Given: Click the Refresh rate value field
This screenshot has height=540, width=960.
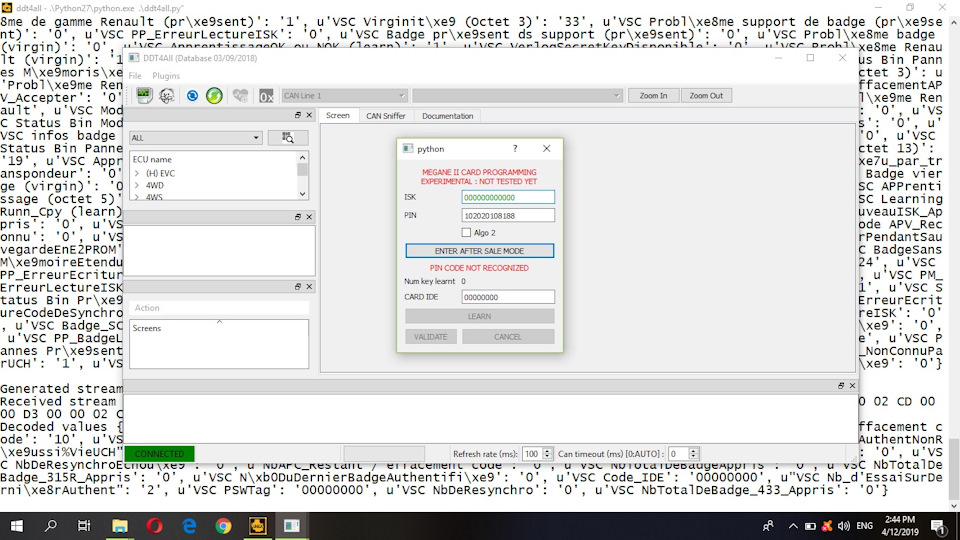Looking at the screenshot, I should pos(532,454).
